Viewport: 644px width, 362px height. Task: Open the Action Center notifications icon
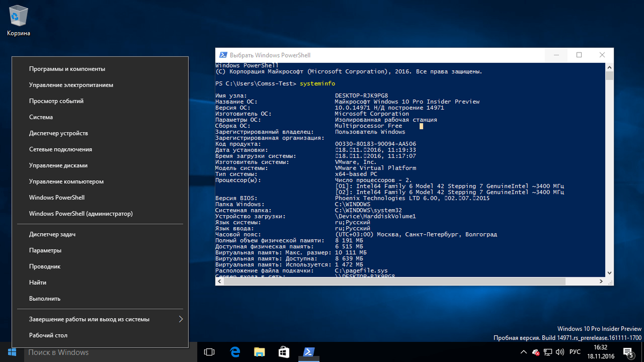(x=629, y=352)
